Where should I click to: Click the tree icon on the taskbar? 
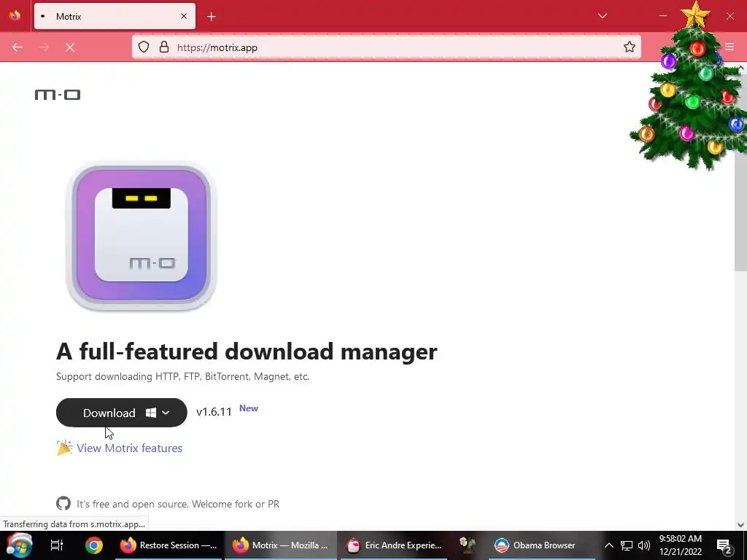[x=468, y=545]
